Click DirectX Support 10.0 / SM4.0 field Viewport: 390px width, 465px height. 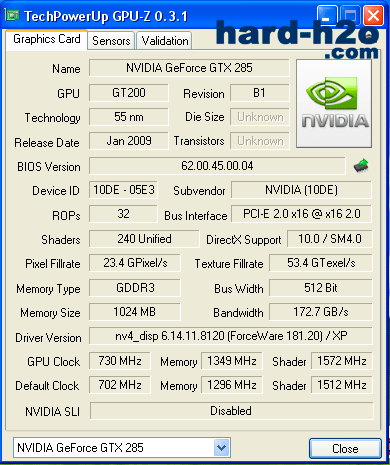point(330,239)
